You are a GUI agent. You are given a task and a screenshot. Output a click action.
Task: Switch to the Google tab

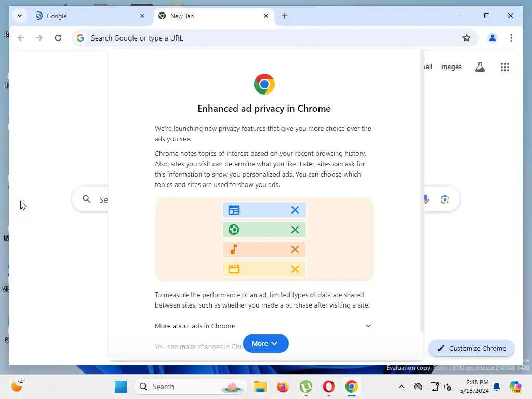click(90, 16)
